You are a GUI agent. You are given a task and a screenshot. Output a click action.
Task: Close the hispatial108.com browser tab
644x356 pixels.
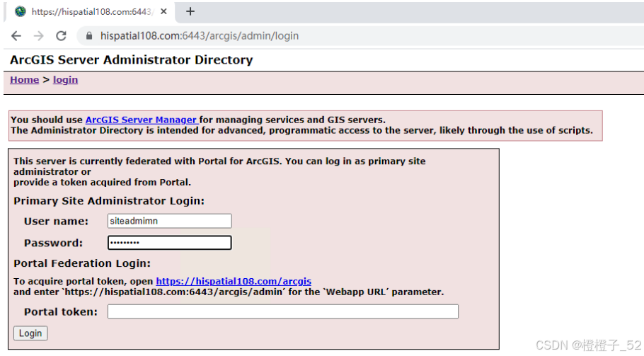pos(163,11)
